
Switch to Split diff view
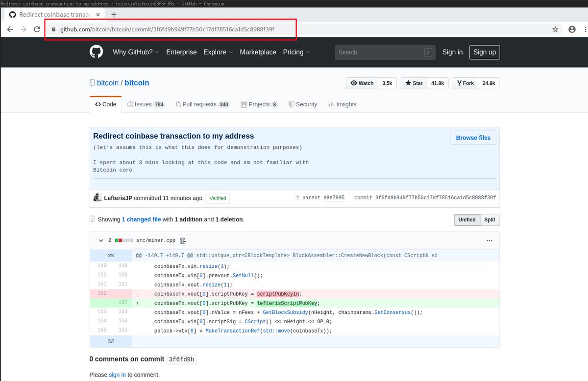[x=490, y=220]
